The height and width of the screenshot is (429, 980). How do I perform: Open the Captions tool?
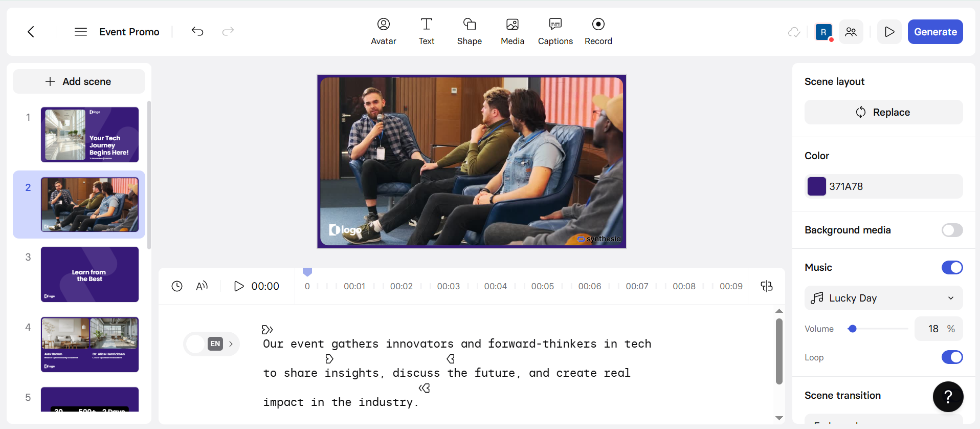(555, 32)
